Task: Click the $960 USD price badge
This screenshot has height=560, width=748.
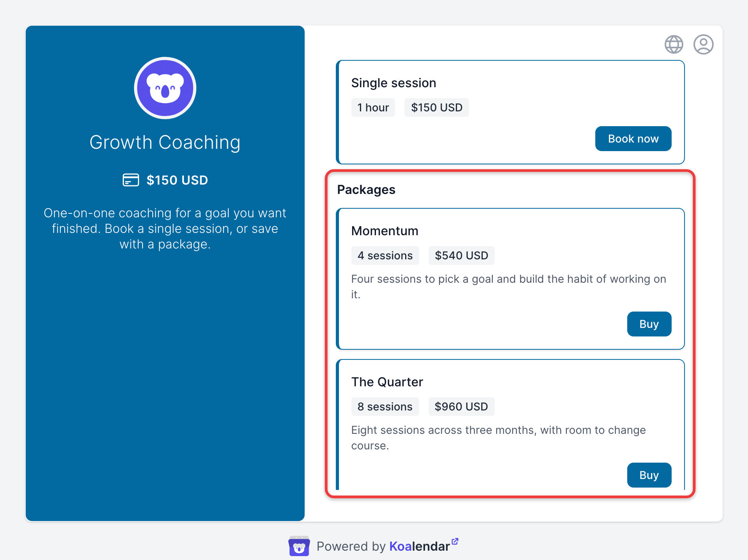Action: [461, 407]
